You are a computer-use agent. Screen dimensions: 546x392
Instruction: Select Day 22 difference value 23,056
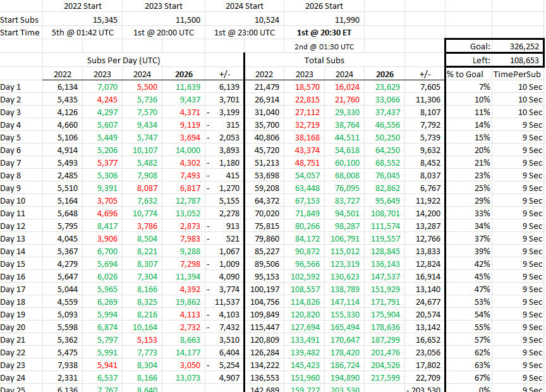pyautogui.click(x=425, y=353)
